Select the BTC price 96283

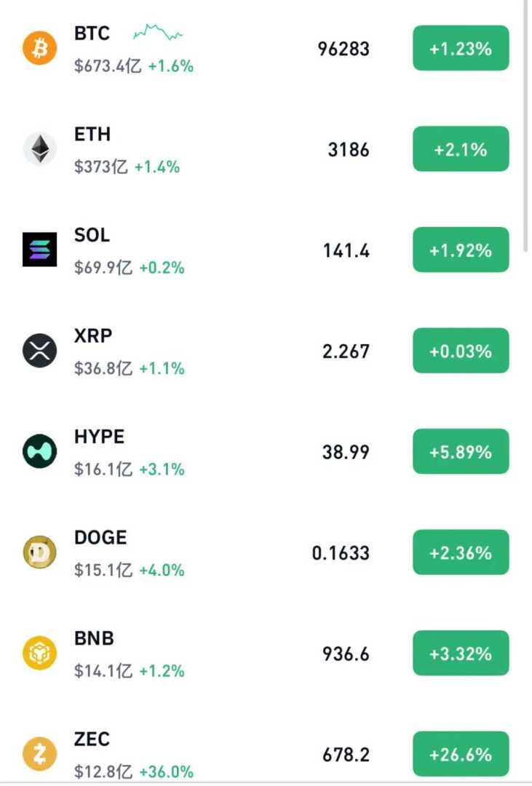pyautogui.click(x=344, y=49)
